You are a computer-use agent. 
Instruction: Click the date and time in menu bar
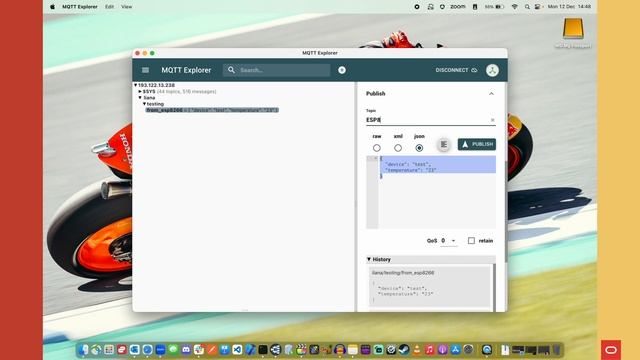tap(569, 7)
